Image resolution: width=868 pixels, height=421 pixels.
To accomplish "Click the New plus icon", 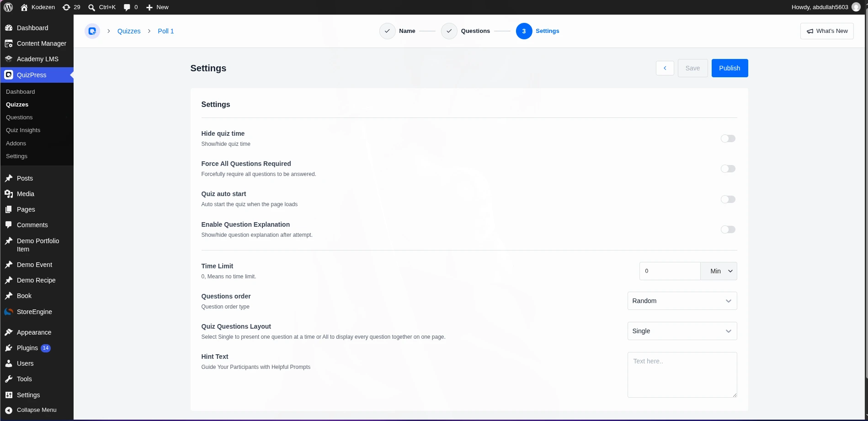I will [149, 7].
